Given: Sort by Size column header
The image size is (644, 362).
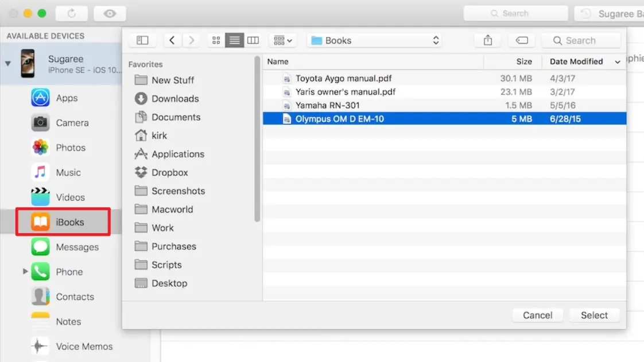Looking at the screenshot, I should (513, 61).
